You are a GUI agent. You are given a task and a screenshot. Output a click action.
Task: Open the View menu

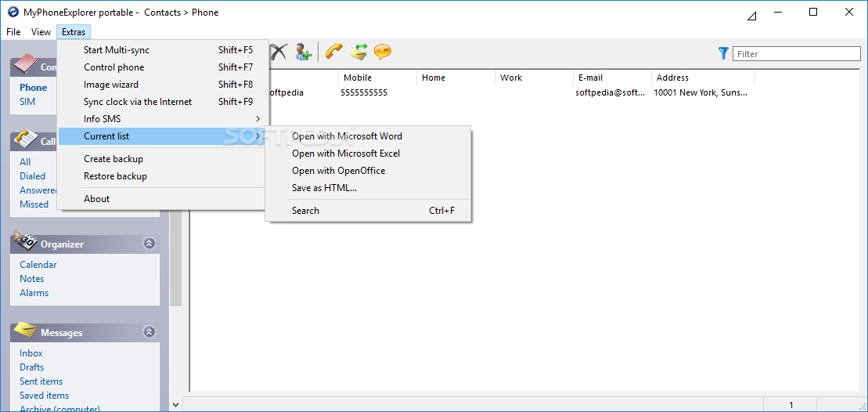click(x=41, y=32)
